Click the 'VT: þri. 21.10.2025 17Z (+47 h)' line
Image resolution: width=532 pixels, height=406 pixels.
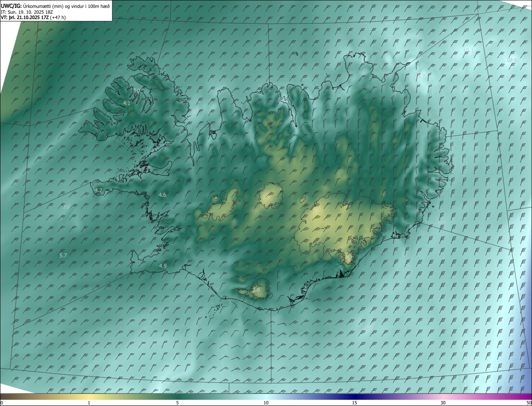pos(33,17)
